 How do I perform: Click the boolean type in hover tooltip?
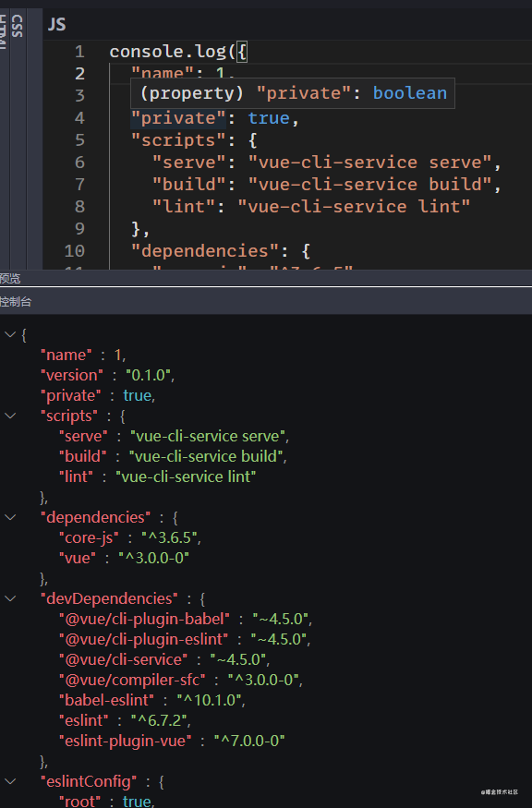coord(410,93)
